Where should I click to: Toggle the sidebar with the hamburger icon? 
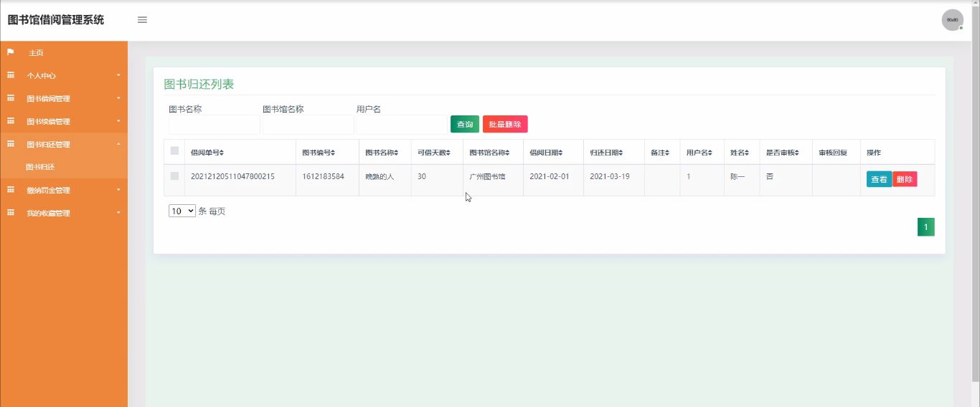[142, 20]
